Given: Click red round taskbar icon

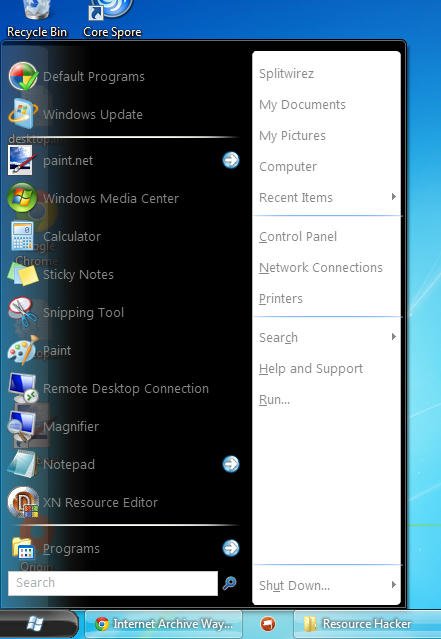Looking at the screenshot, I should click(x=268, y=624).
